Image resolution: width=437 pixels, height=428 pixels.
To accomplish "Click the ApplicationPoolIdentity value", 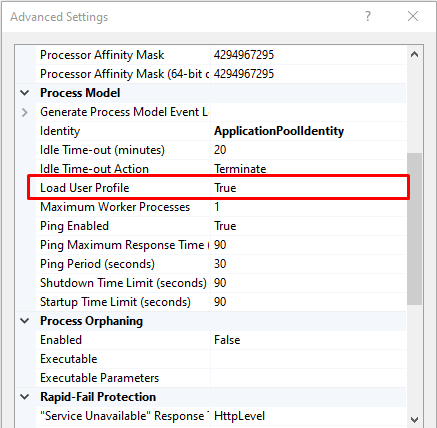I will [279, 131].
